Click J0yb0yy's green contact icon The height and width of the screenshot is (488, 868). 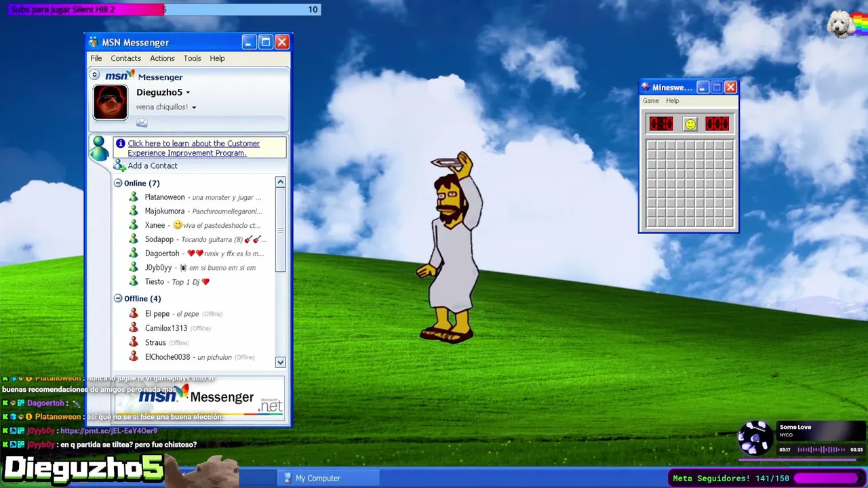point(134,268)
